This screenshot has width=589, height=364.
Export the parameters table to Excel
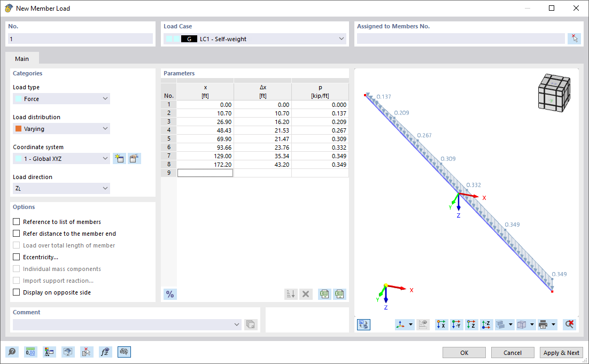324,294
